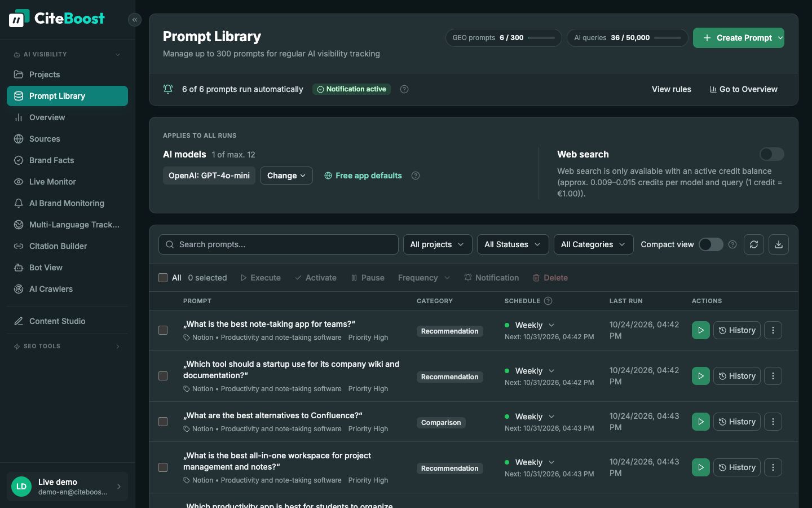Click Go to Overview link
This screenshot has height=508, width=812.
[x=743, y=89]
